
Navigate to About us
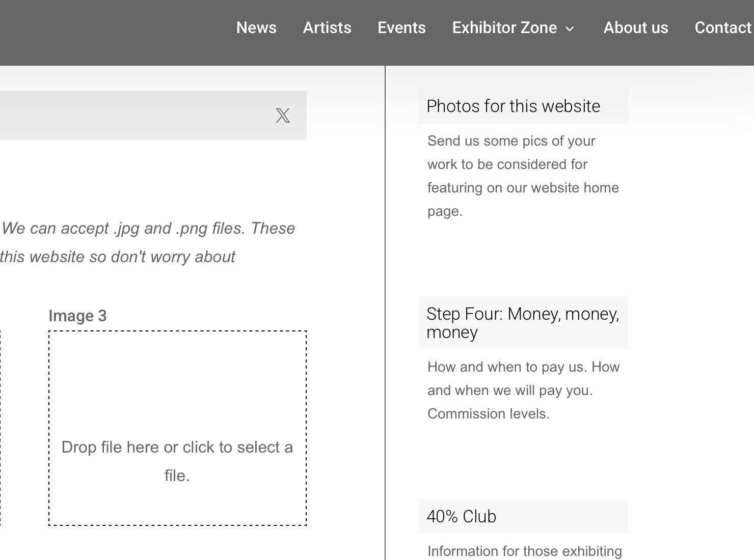(635, 27)
